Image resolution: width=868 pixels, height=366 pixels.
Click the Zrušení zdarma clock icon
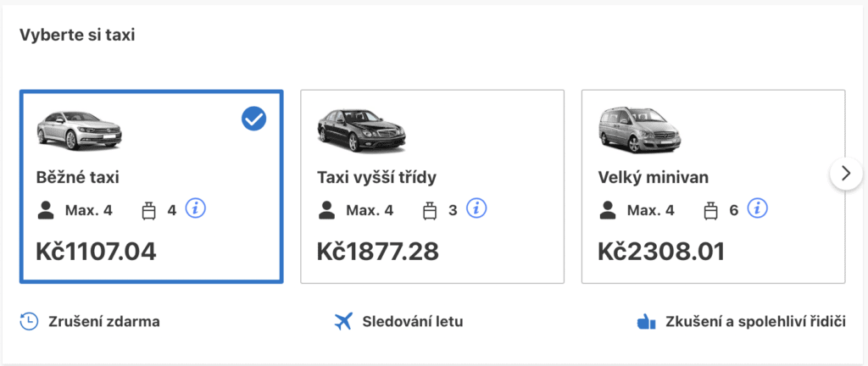pos(29,321)
